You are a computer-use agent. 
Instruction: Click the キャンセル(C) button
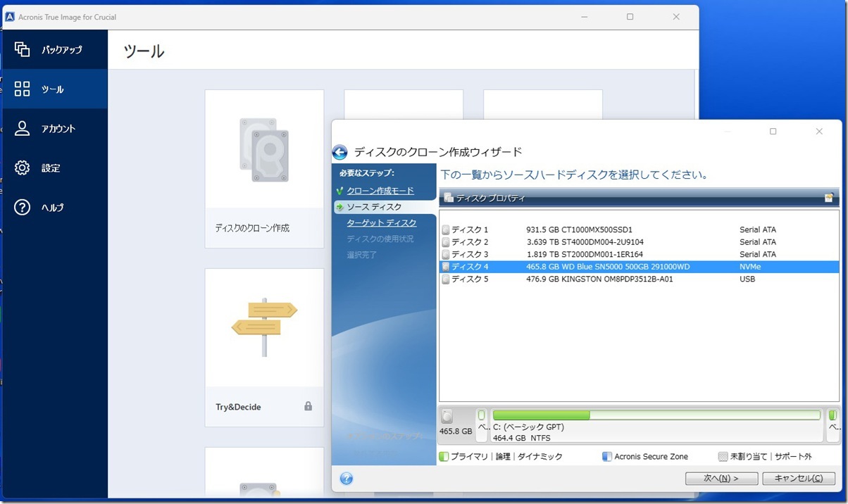point(798,478)
